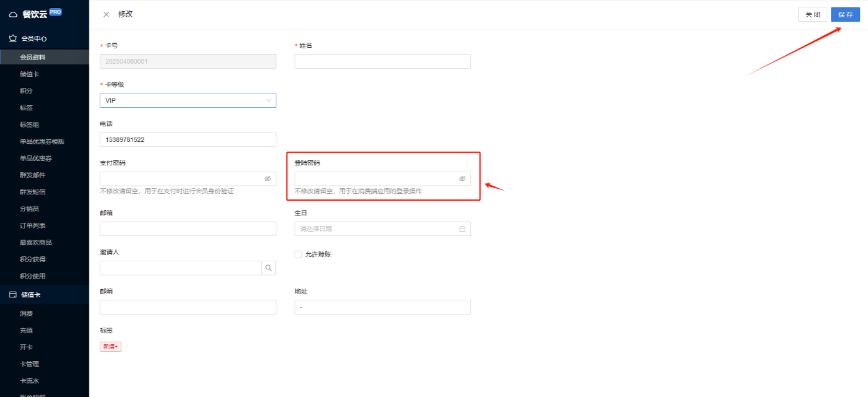Click into the 姓名 input field

point(382,61)
